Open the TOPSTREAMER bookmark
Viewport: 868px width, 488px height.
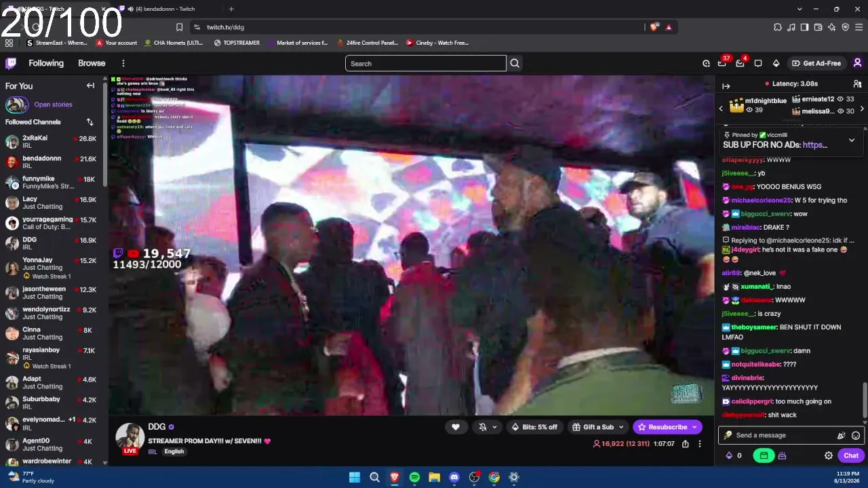pos(237,43)
